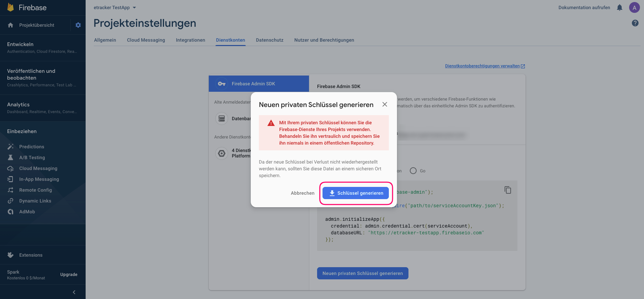Image resolution: width=644 pixels, height=299 pixels.
Task: Open Dienstkontoberechtigungen verwalten link
Action: [485, 66]
